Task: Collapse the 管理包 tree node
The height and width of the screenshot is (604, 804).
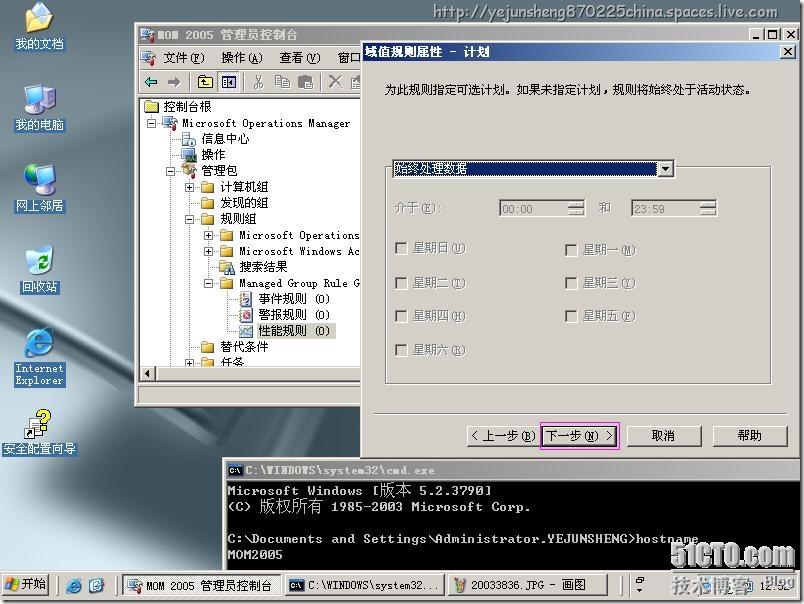Action: tap(170, 171)
